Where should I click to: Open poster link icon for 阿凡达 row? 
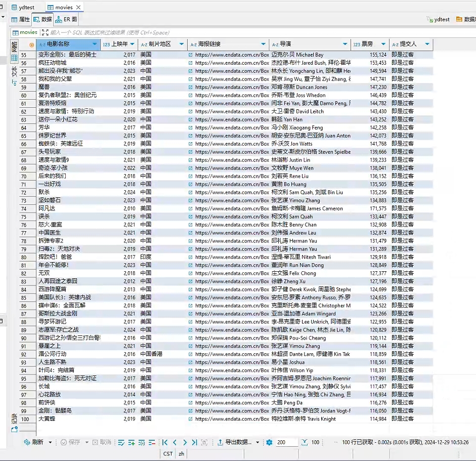(x=190, y=208)
